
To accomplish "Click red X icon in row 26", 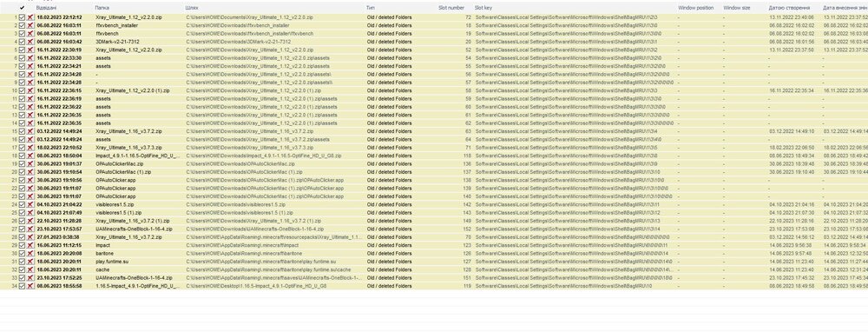I will 31,221.
